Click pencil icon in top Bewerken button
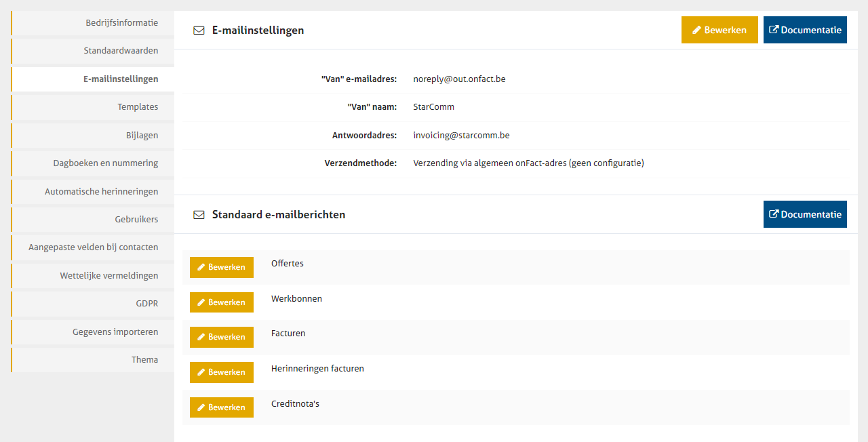 (x=696, y=31)
